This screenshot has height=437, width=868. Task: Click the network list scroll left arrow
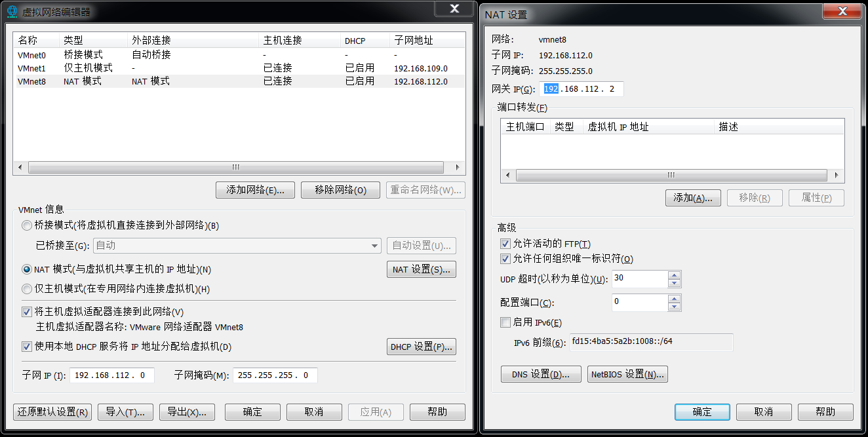pos(20,167)
